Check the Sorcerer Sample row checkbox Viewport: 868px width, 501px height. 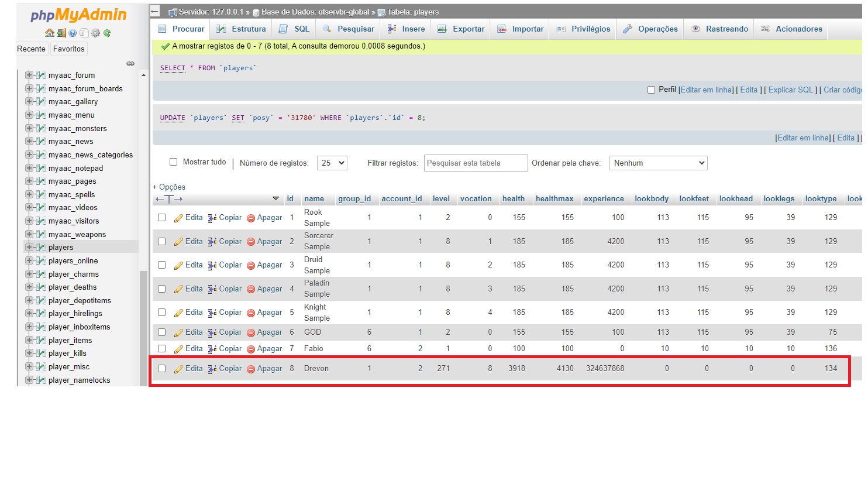[x=162, y=242]
